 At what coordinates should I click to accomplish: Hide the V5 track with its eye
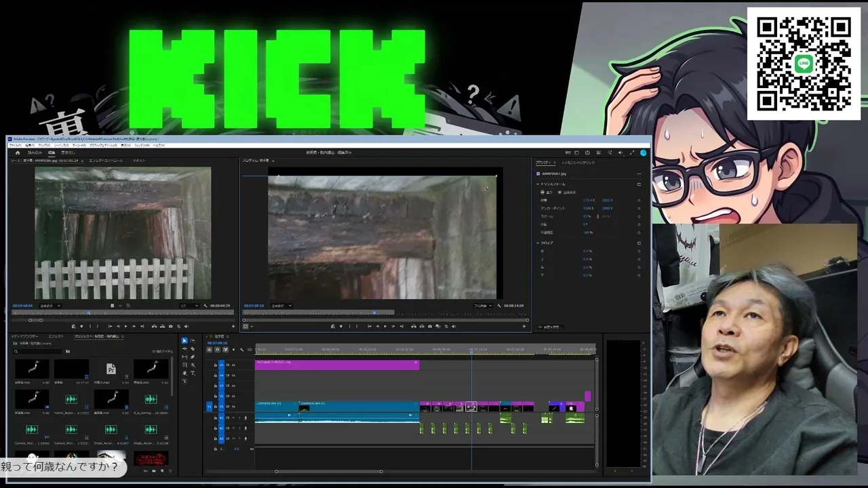pyautogui.click(x=234, y=365)
